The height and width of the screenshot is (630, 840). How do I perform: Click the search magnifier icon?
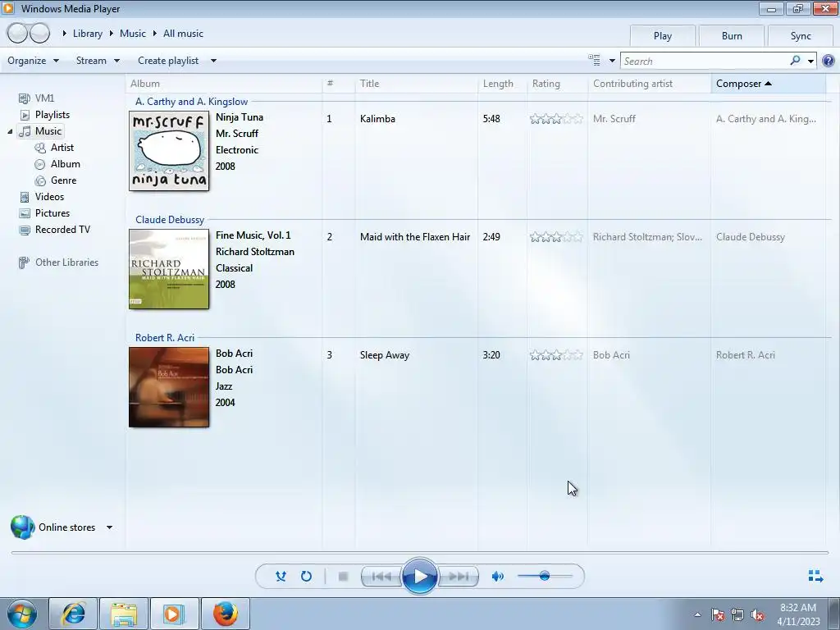[x=795, y=61]
